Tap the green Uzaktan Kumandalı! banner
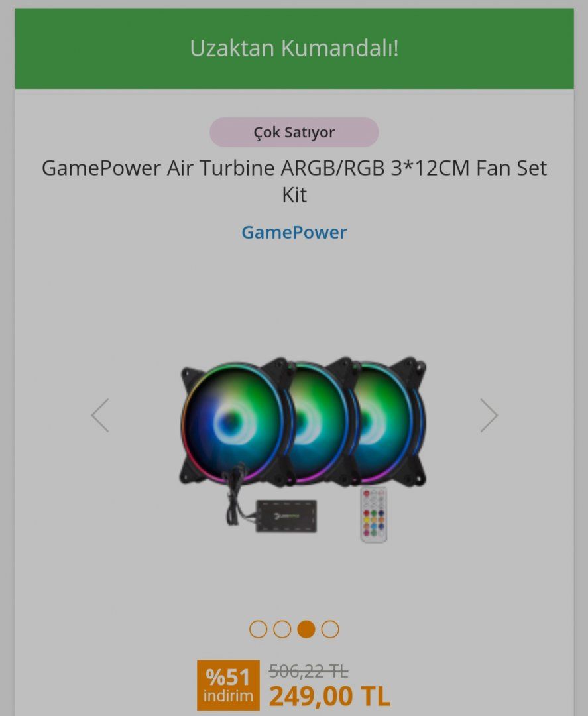 click(294, 48)
